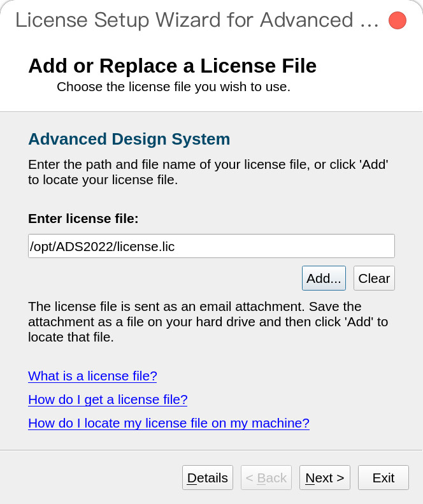Exit the license wizard
This screenshot has width=423, height=504.
(x=384, y=478)
